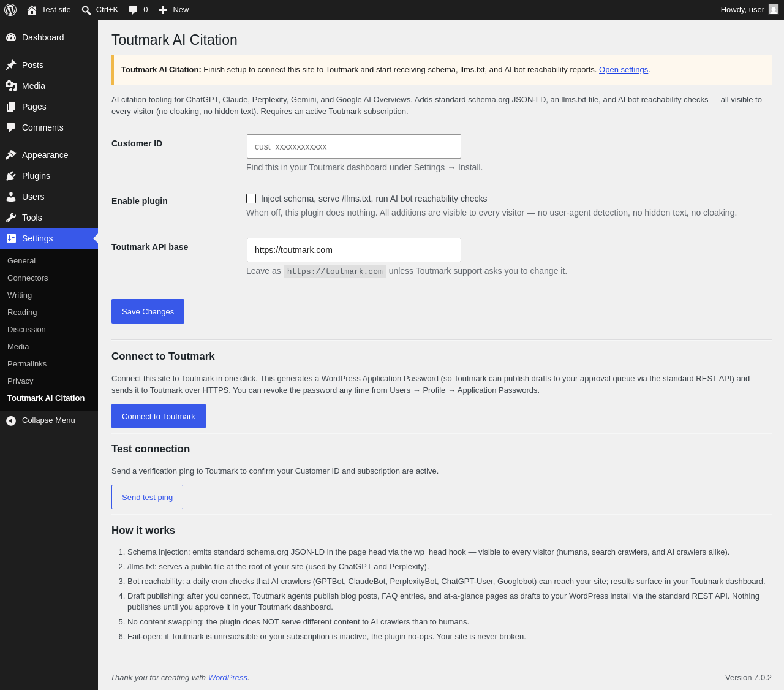Click the Pages stacked-sheets icon

pyautogui.click(x=11, y=107)
